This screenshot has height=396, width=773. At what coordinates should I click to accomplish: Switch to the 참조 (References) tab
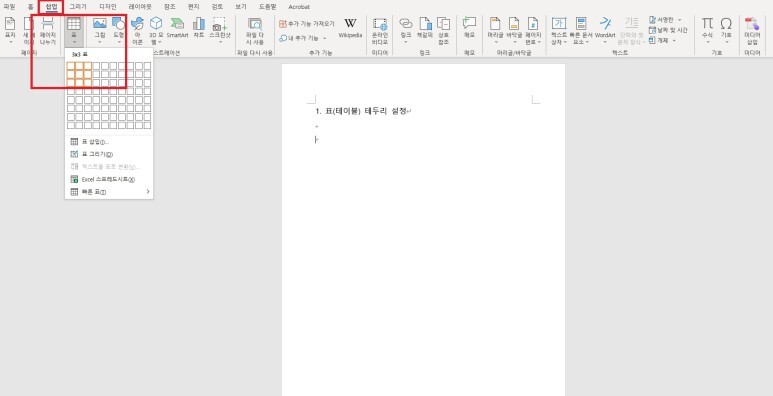pyautogui.click(x=170, y=7)
